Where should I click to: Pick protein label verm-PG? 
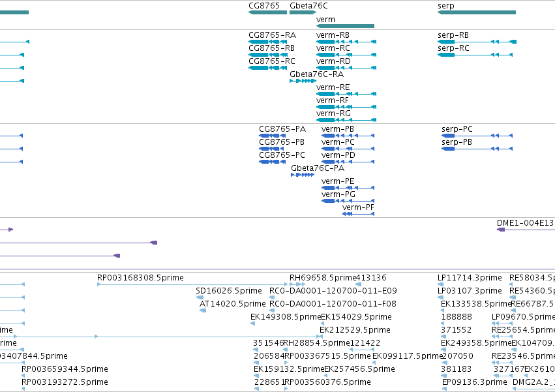(338, 194)
